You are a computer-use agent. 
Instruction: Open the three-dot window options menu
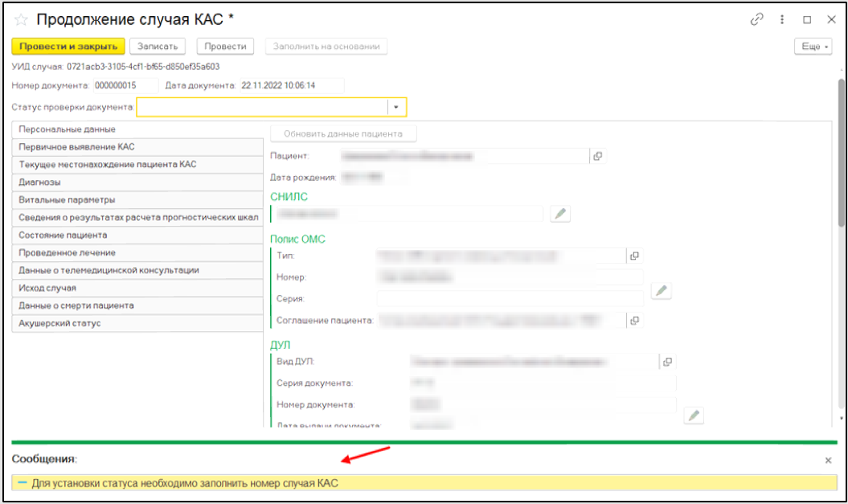coord(782,20)
